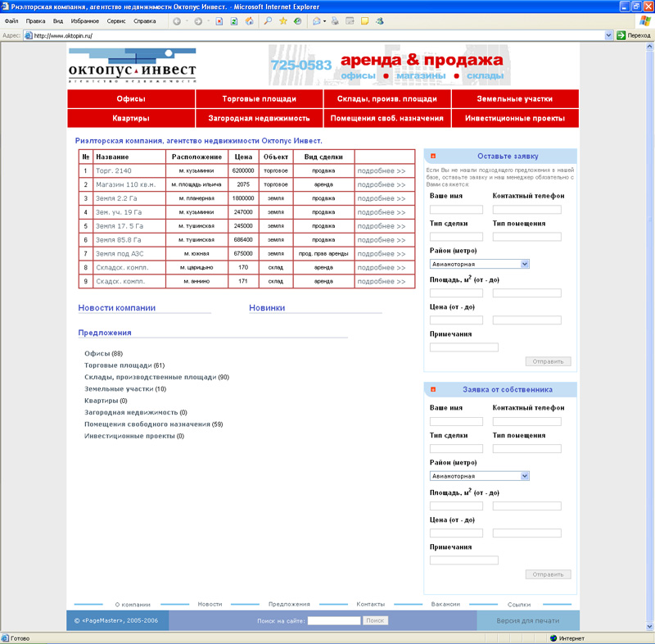Click подробнее link for Земля под АЗС

(x=382, y=254)
